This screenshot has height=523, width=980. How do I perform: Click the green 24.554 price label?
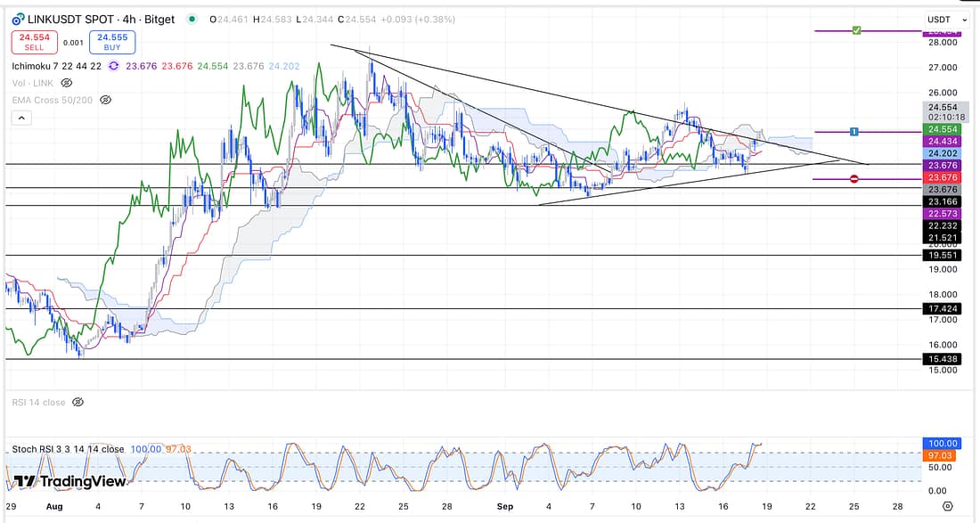(x=943, y=129)
